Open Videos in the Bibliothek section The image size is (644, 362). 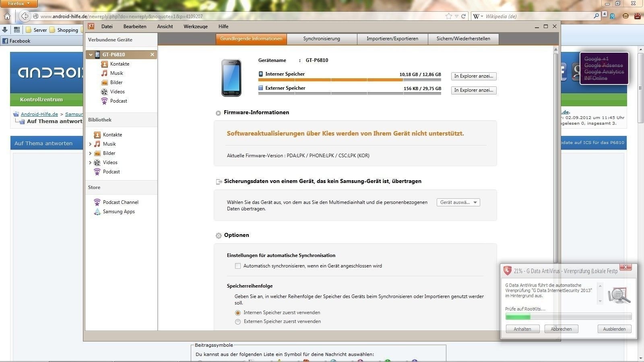tap(110, 162)
